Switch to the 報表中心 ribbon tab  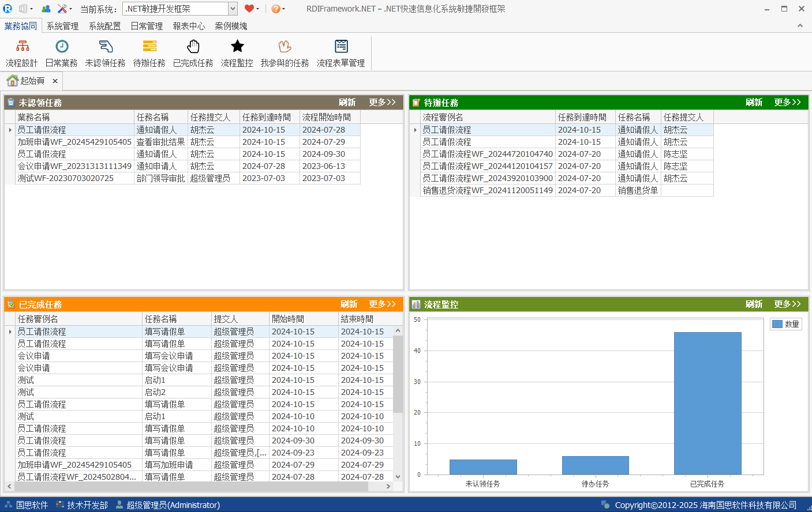tap(189, 26)
